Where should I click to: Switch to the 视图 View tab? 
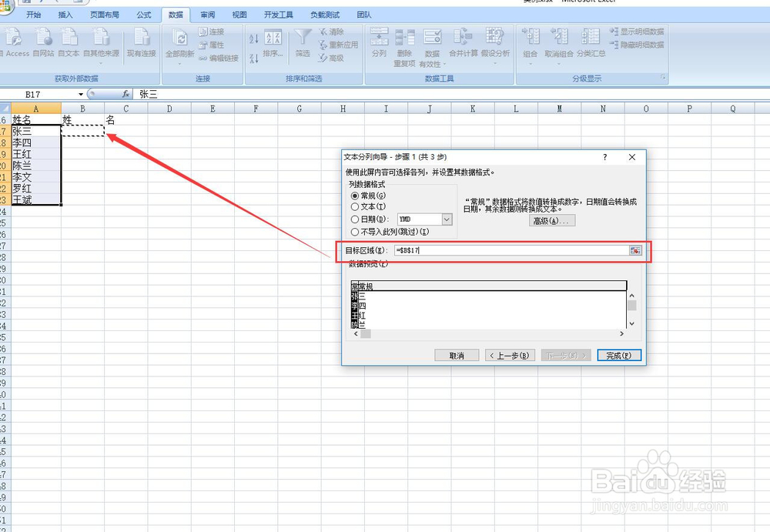pos(239,15)
